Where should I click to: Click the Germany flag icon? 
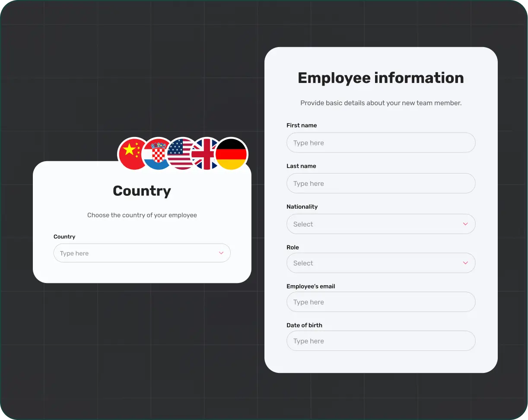pyautogui.click(x=231, y=153)
